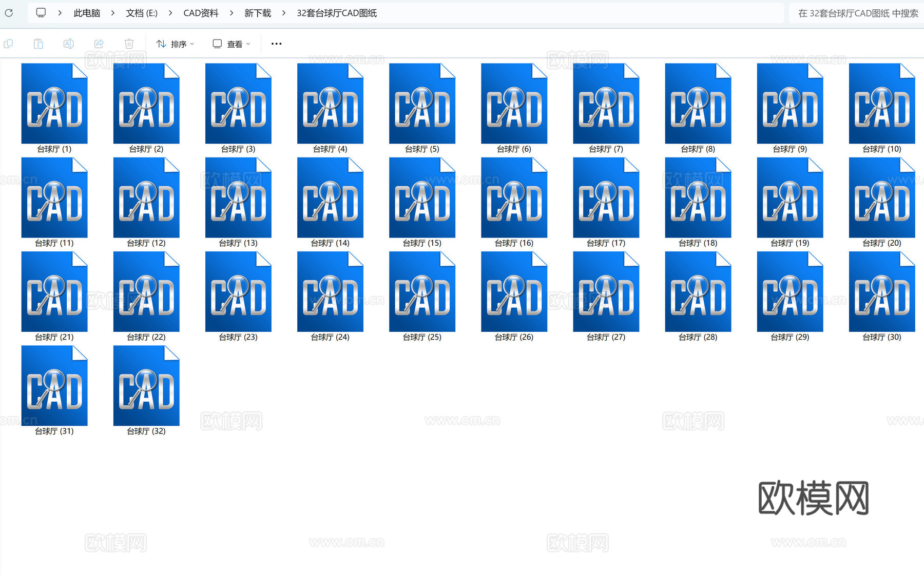Open the 台球厅 (32) CAD file
Screen dimensions: 924x575
[146, 385]
